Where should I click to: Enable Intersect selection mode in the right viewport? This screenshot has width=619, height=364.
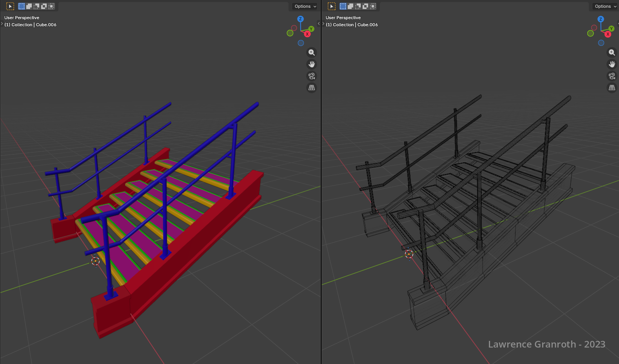(373, 6)
